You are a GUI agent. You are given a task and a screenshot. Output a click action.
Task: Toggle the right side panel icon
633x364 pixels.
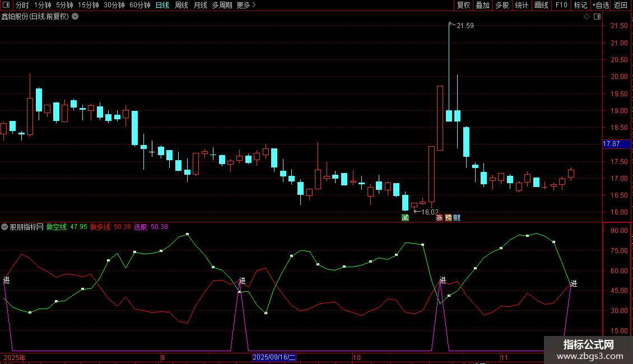coord(597,17)
